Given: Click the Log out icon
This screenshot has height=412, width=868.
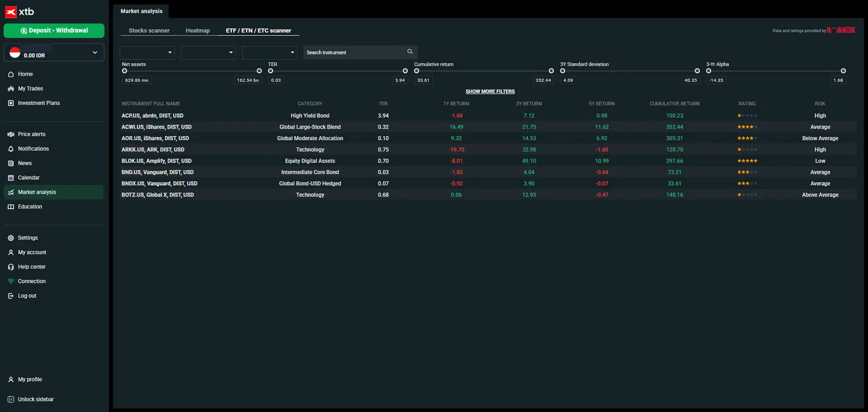Looking at the screenshot, I should [x=11, y=296].
